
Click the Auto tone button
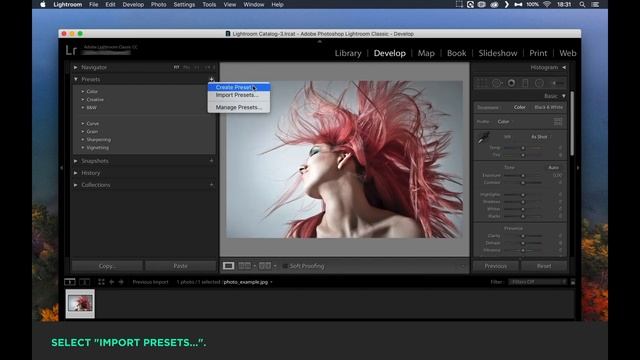point(553,167)
